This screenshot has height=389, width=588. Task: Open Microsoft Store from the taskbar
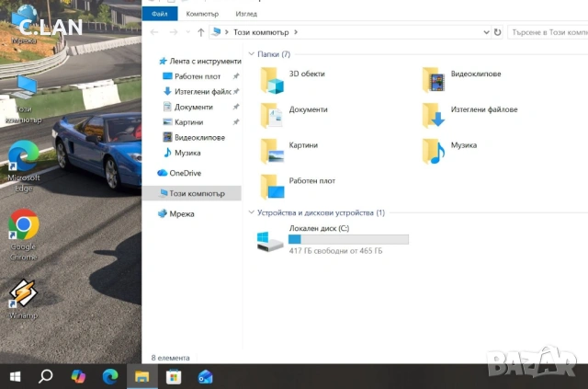(173, 376)
